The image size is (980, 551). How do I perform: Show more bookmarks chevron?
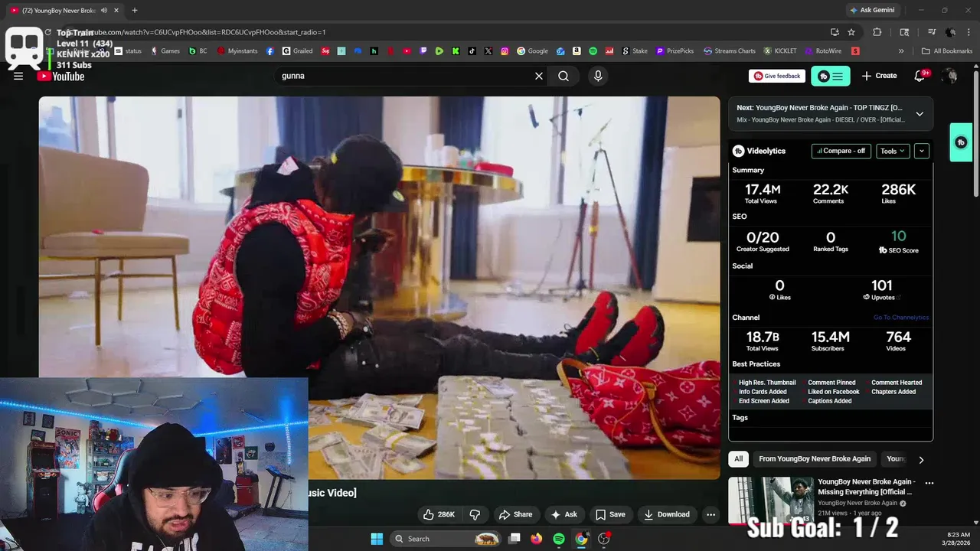[x=901, y=51]
